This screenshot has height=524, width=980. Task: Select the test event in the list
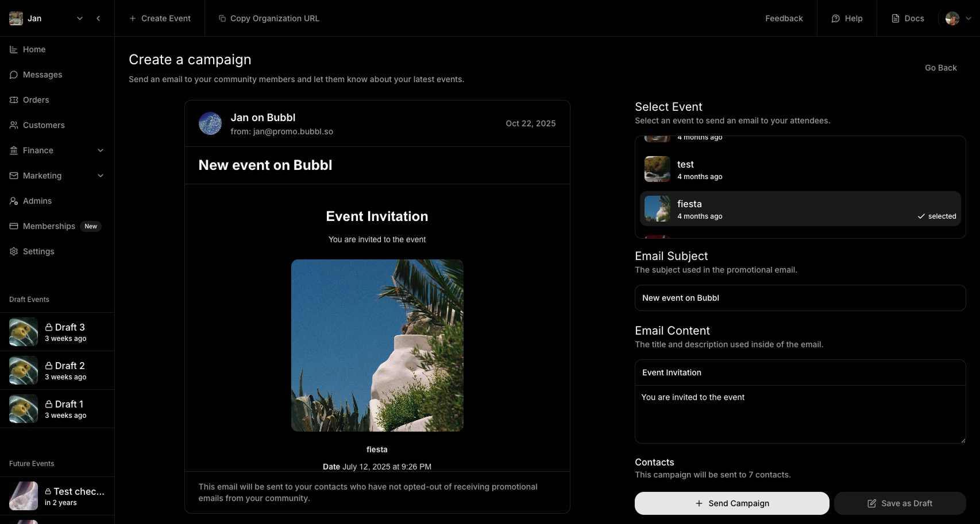click(x=800, y=169)
